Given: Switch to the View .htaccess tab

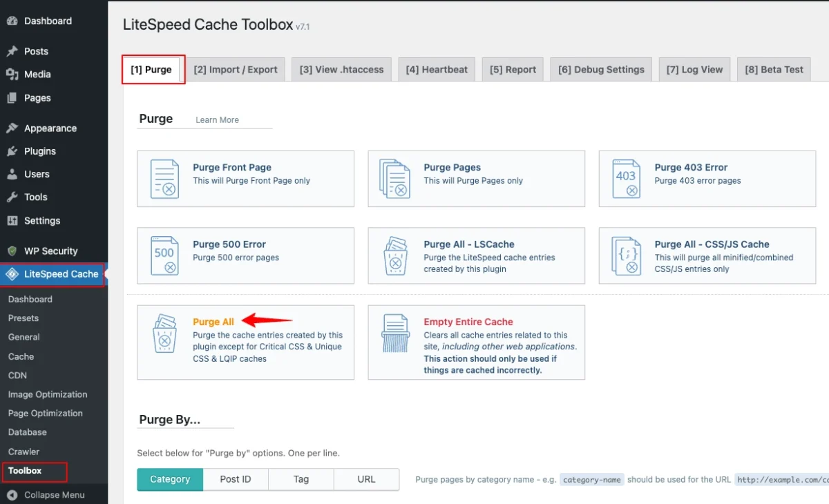Looking at the screenshot, I should coord(342,70).
